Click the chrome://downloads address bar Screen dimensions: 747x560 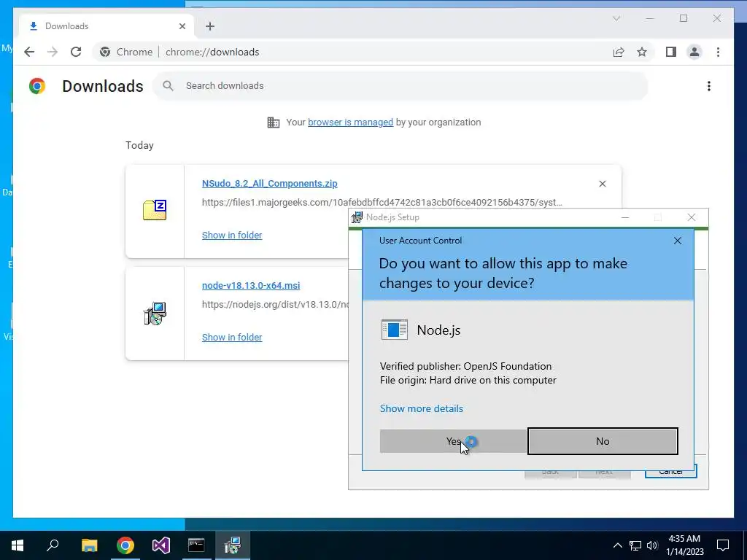click(x=212, y=52)
